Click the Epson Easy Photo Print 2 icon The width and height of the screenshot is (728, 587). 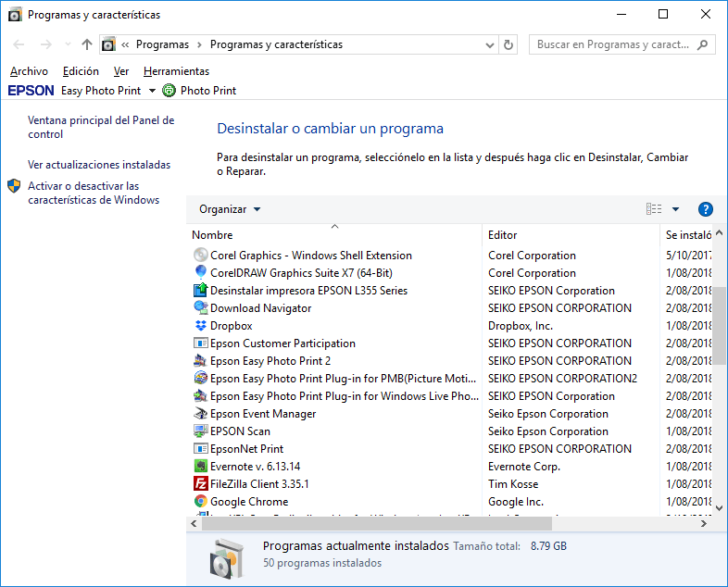(x=201, y=360)
